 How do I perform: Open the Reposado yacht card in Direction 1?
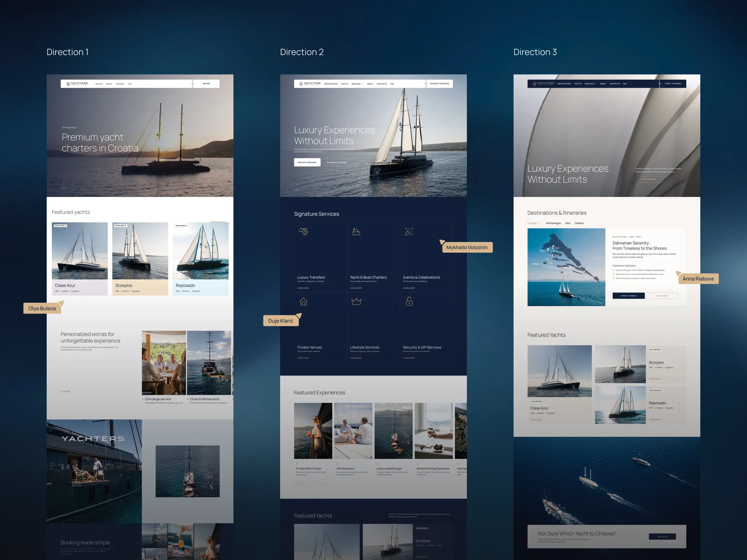pyautogui.click(x=200, y=259)
